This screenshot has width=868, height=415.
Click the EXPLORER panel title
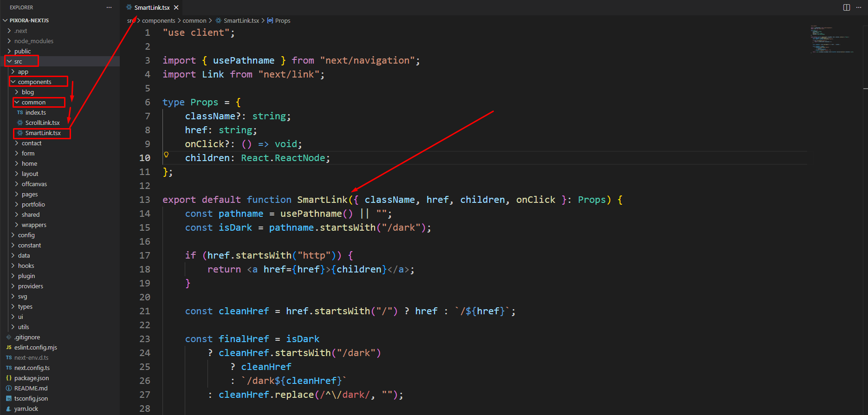[21, 7]
